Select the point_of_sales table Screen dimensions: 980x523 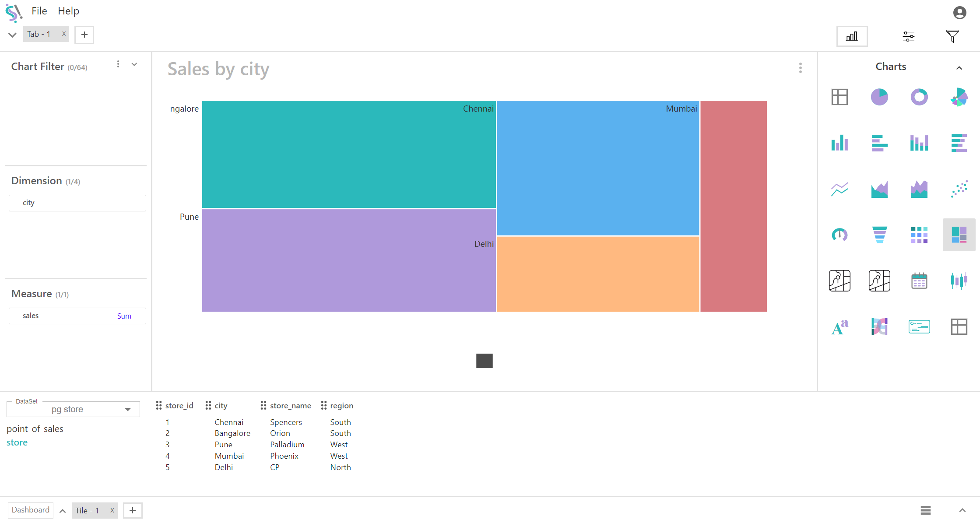click(35, 429)
